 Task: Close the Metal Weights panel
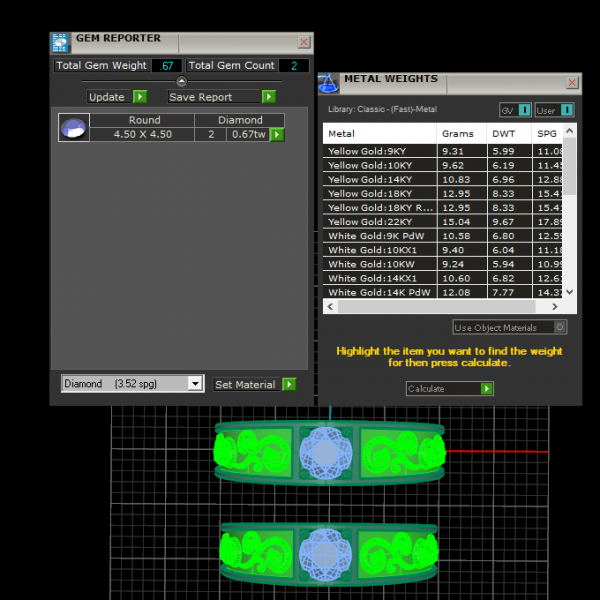572,83
